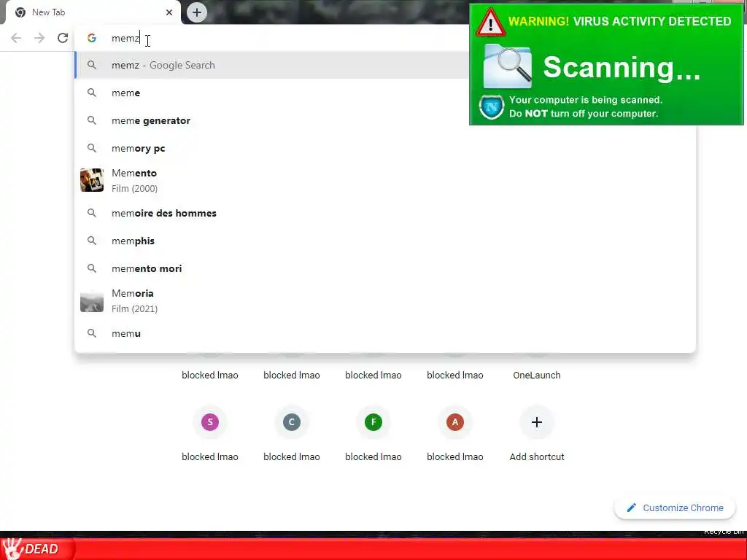Click search icon beside 'memu'
Screen dimensions: 747x560
tap(91, 333)
